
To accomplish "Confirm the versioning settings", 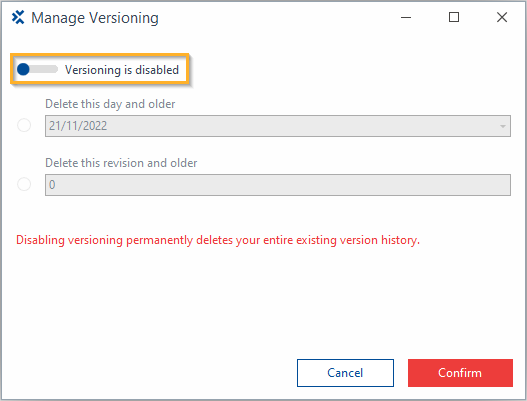I will [x=460, y=373].
